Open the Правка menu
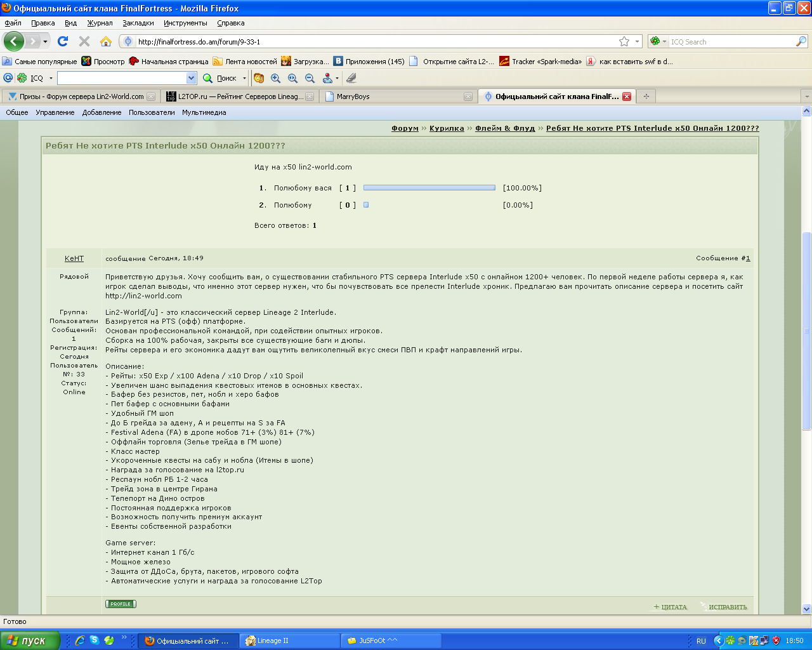Image resolution: width=812 pixels, height=650 pixels. 43,23
